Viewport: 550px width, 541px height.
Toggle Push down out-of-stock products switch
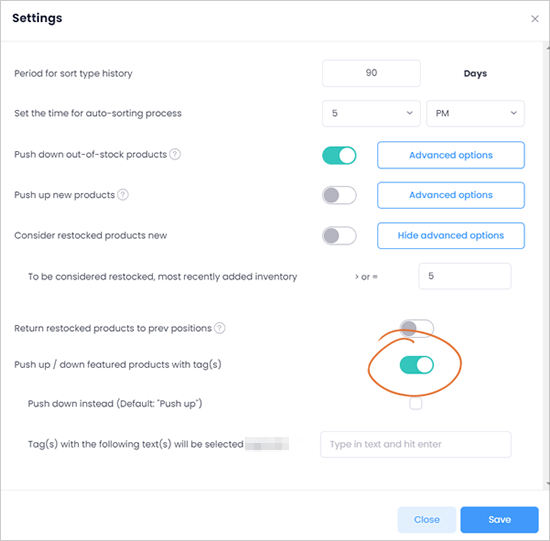click(x=339, y=155)
